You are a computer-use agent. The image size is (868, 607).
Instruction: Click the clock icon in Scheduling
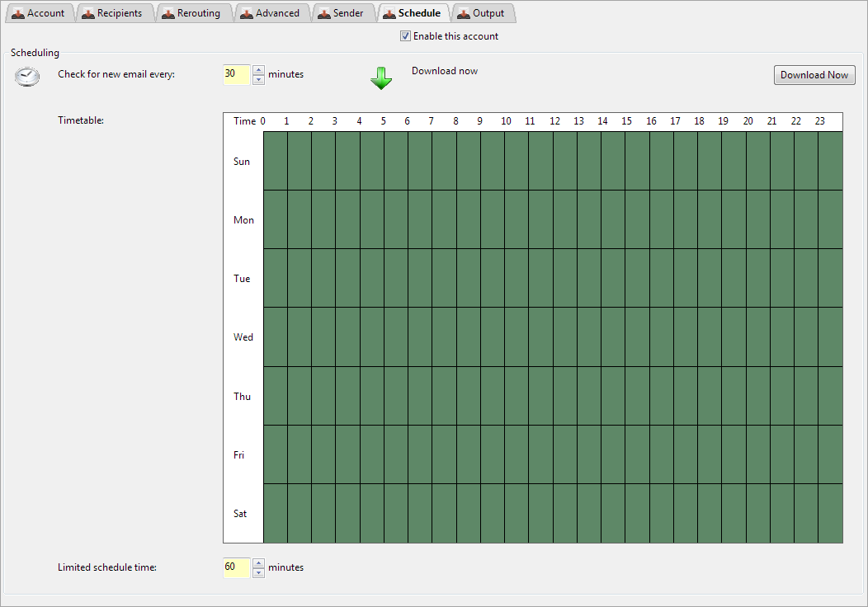(x=27, y=76)
